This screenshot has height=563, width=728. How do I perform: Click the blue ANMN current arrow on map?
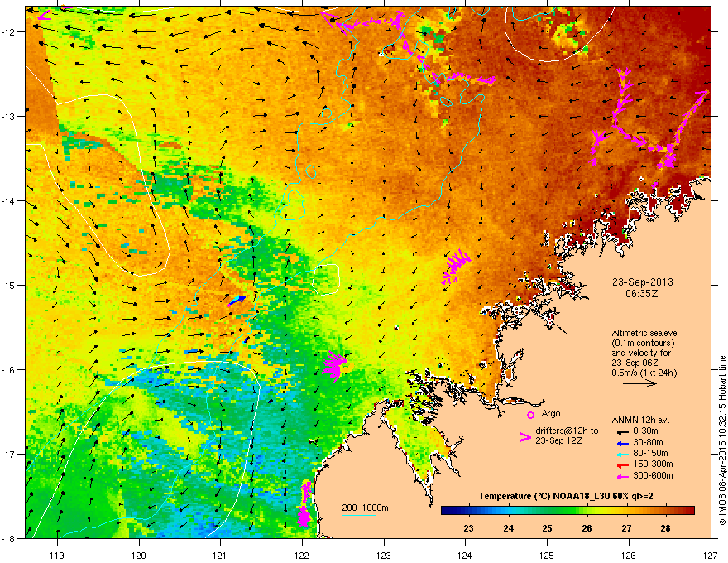(237, 301)
